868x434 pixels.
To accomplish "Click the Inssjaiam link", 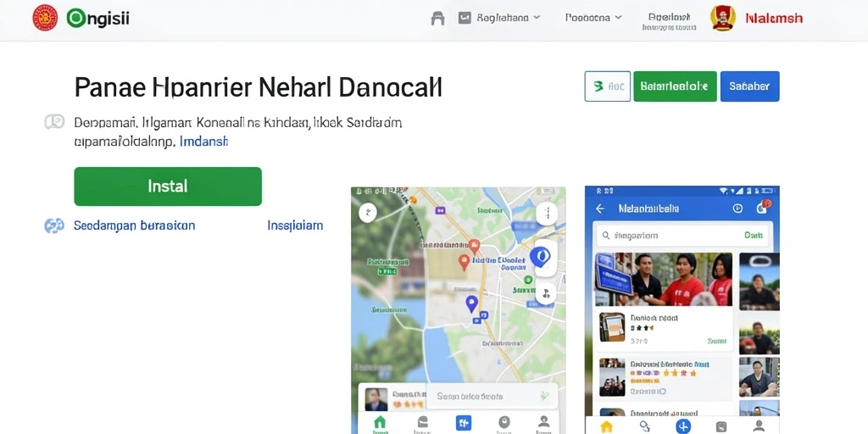I will pyautogui.click(x=295, y=225).
